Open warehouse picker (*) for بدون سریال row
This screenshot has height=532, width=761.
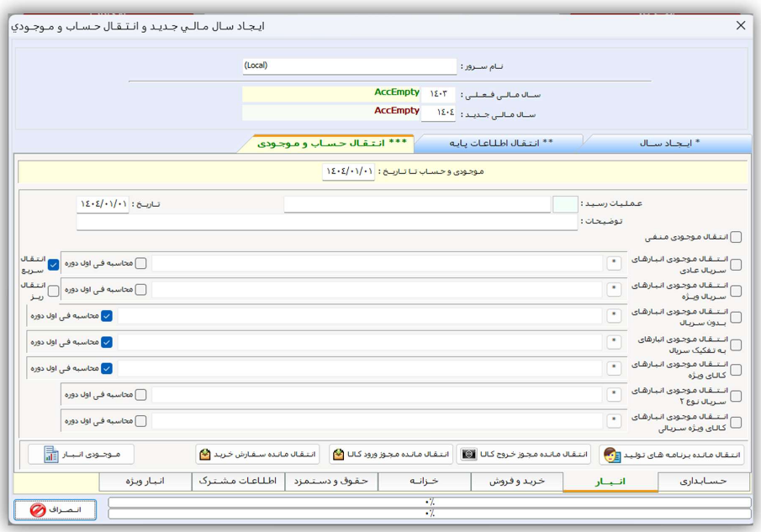(614, 315)
